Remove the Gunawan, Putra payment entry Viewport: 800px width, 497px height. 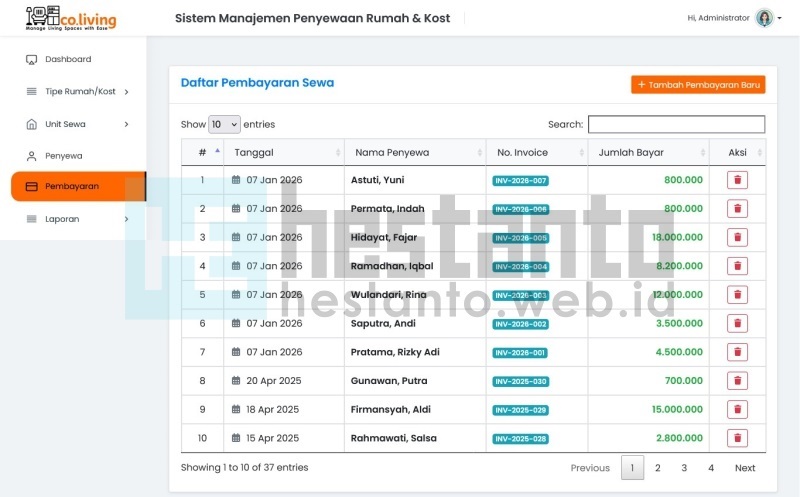tap(737, 381)
